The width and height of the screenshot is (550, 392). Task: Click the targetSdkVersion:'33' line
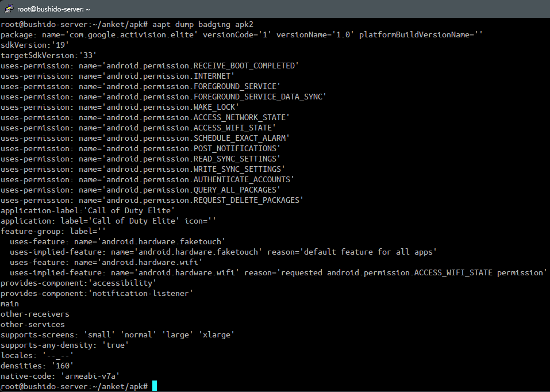point(48,55)
